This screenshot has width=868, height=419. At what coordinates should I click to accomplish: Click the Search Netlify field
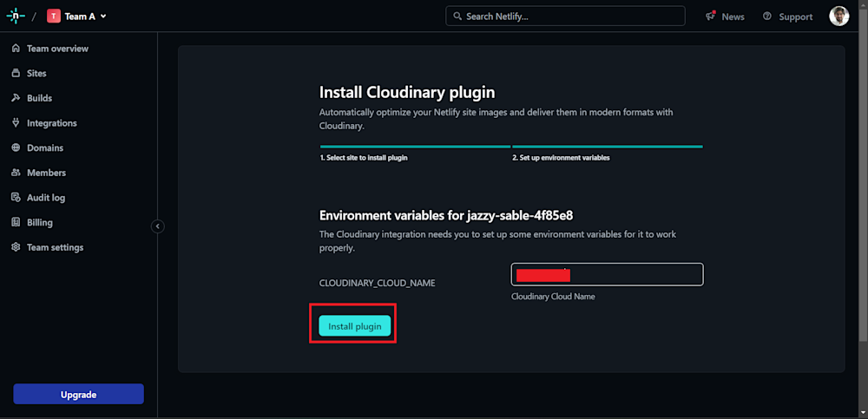(565, 16)
